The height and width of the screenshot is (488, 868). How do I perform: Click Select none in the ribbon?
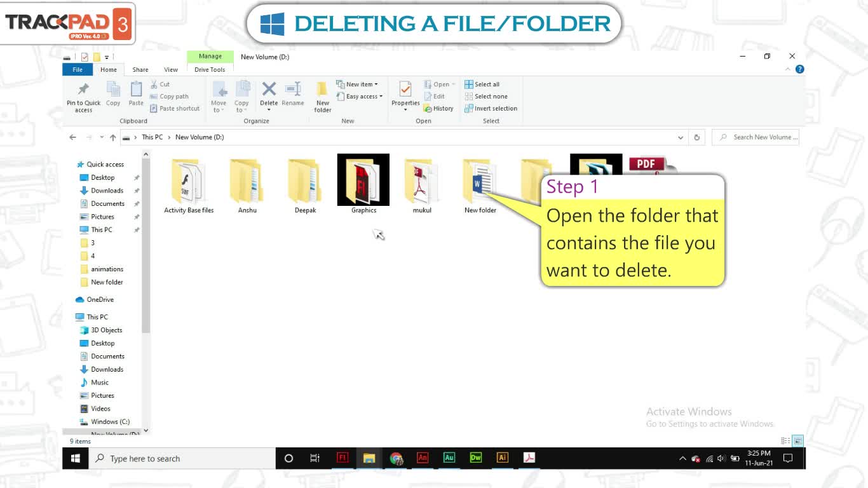tap(486, 97)
